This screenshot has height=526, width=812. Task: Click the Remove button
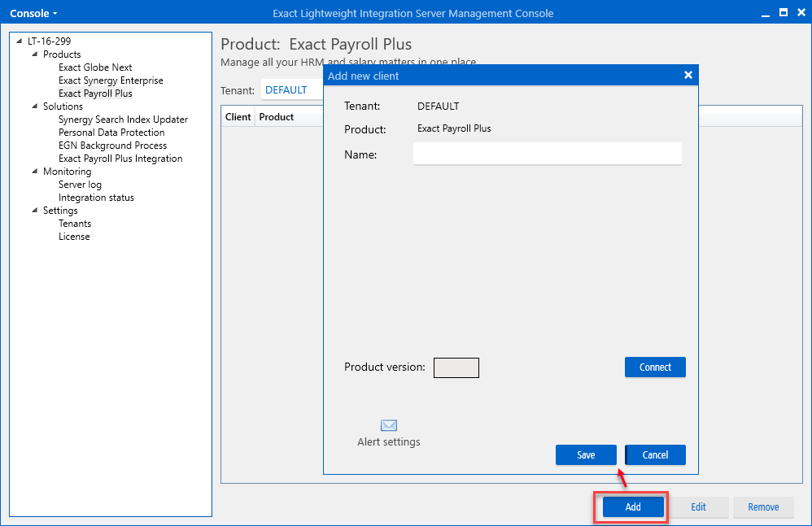coord(763,506)
